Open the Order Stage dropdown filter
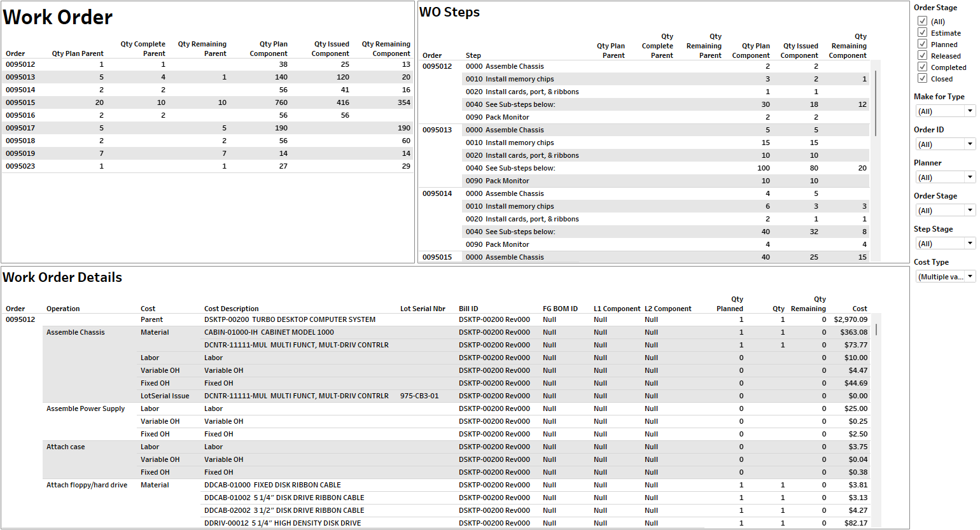 point(945,211)
